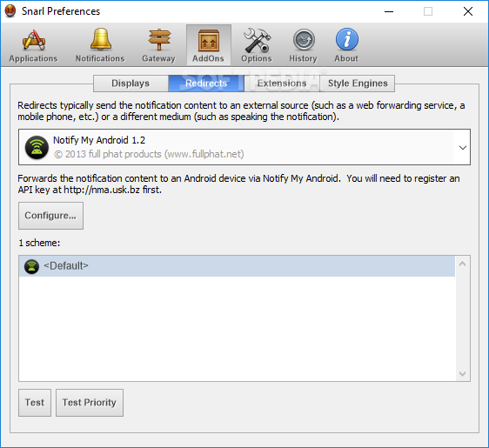489x448 pixels.
Task: Switch to the Redirects tab
Action: [206, 84]
